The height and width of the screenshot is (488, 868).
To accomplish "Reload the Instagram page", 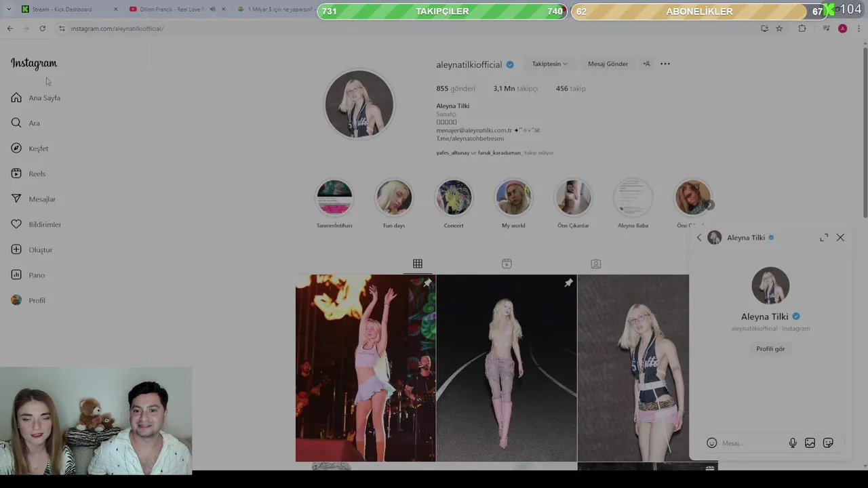I will tap(42, 28).
